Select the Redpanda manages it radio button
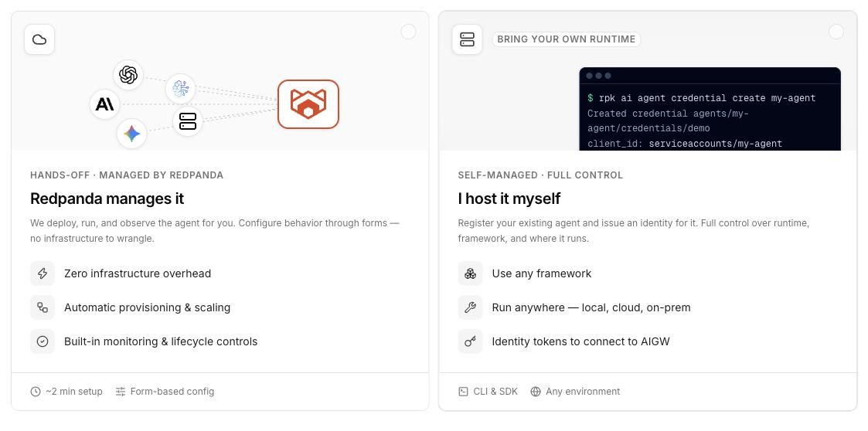This screenshot has height=431, width=868. (x=409, y=32)
